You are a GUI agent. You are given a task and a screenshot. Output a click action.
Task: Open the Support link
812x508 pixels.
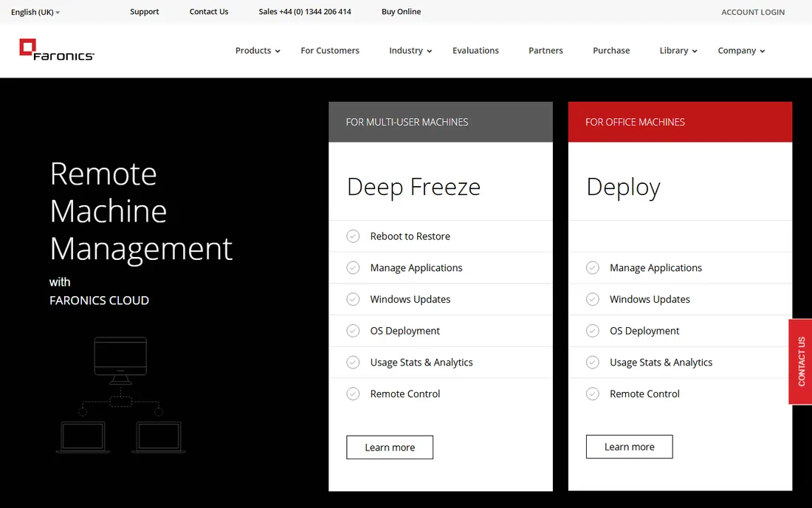145,11
